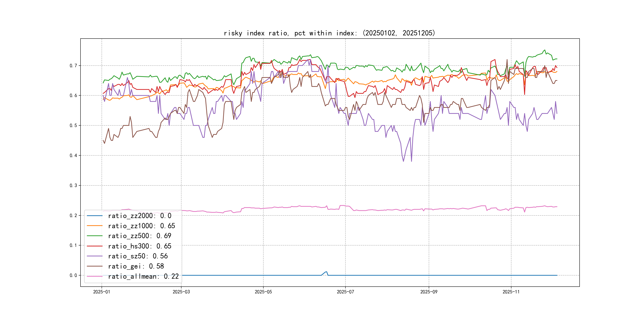Click the green ratio_zz500 legend line swatch
The width and height of the screenshot is (644, 322).
coord(94,236)
